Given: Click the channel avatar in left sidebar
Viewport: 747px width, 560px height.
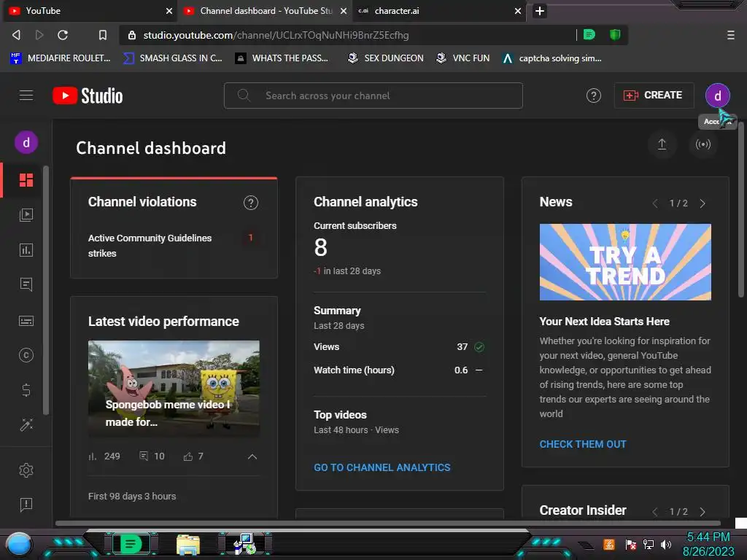Looking at the screenshot, I should pos(26,142).
